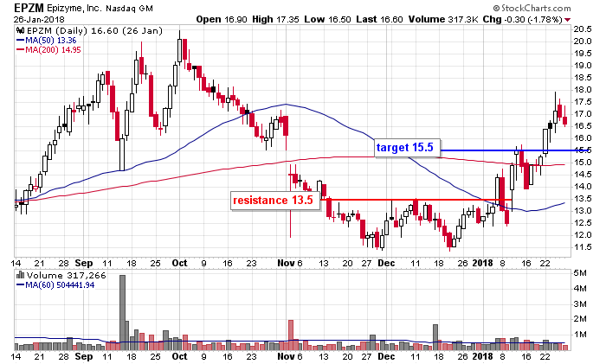Click the candlestick icon beside EPZM (Daily)
The image size is (606, 364).
[x=21, y=30]
